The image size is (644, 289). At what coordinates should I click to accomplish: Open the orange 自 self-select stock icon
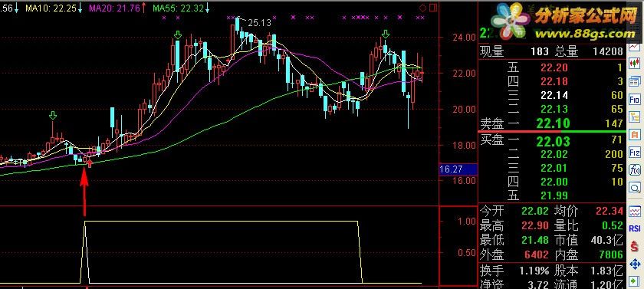click(635, 134)
